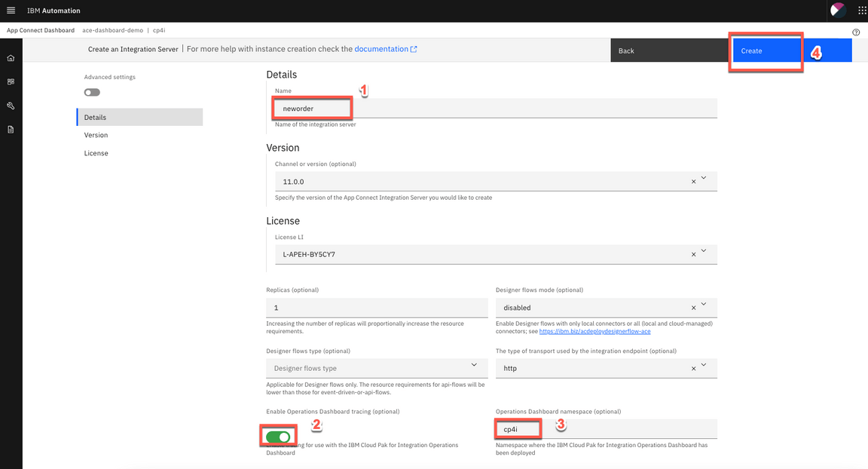Select the Details section in side navigation

click(x=140, y=118)
